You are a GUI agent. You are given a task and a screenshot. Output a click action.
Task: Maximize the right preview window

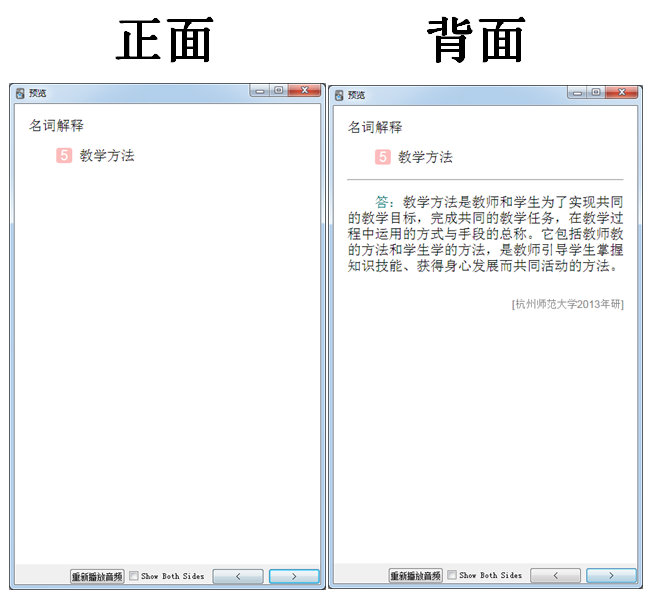click(596, 92)
